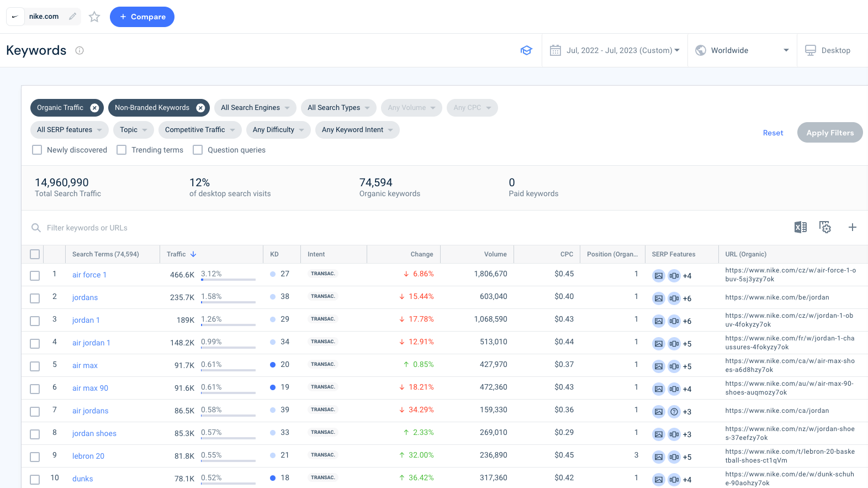Image resolution: width=868 pixels, height=488 pixels.
Task: Select the dunks row checkbox
Action: pos(35,480)
